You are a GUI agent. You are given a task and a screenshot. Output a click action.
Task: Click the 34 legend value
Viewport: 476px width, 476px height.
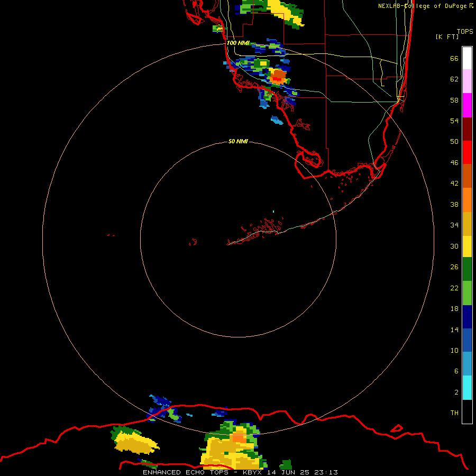(454, 225)
